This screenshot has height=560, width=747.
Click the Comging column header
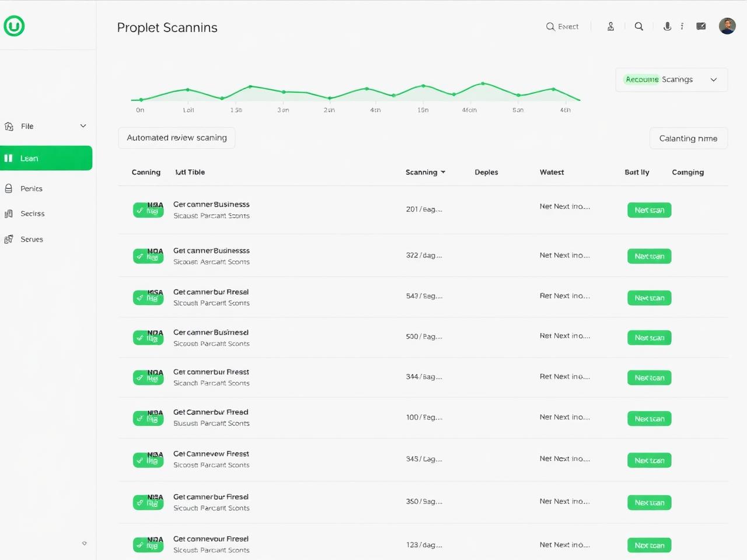688,172
